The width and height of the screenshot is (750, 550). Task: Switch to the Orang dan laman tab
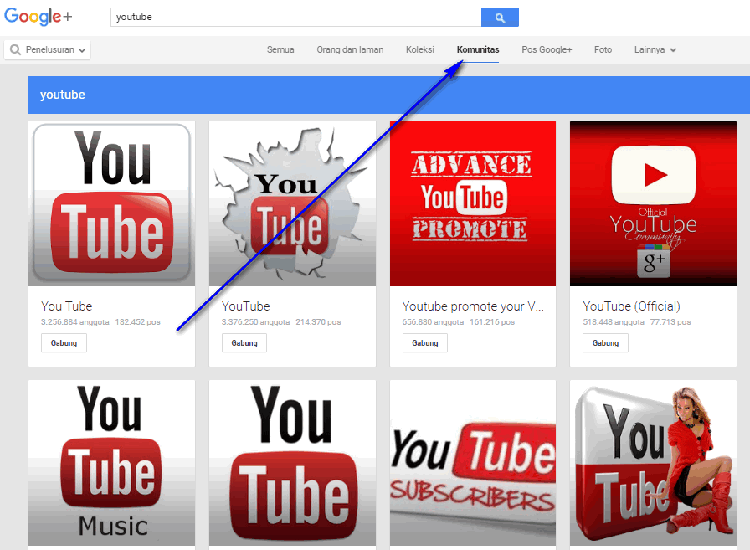(x=350, y=50)
